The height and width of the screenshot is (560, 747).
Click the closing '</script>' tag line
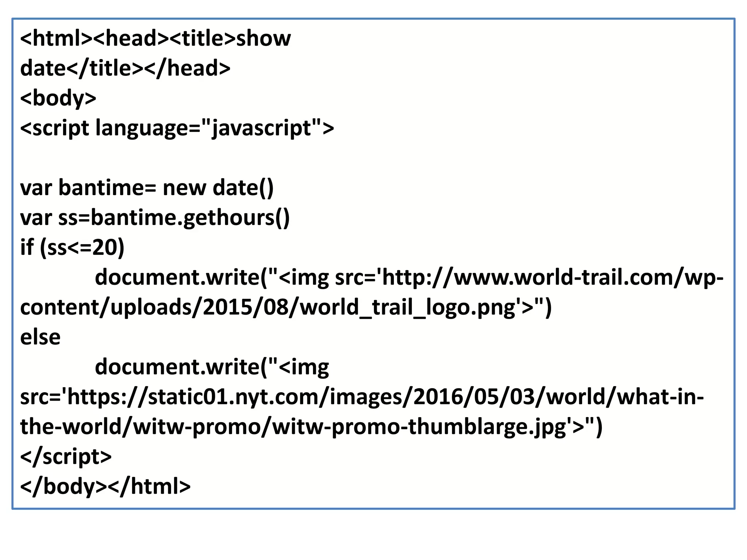click(x=66, y=457)
